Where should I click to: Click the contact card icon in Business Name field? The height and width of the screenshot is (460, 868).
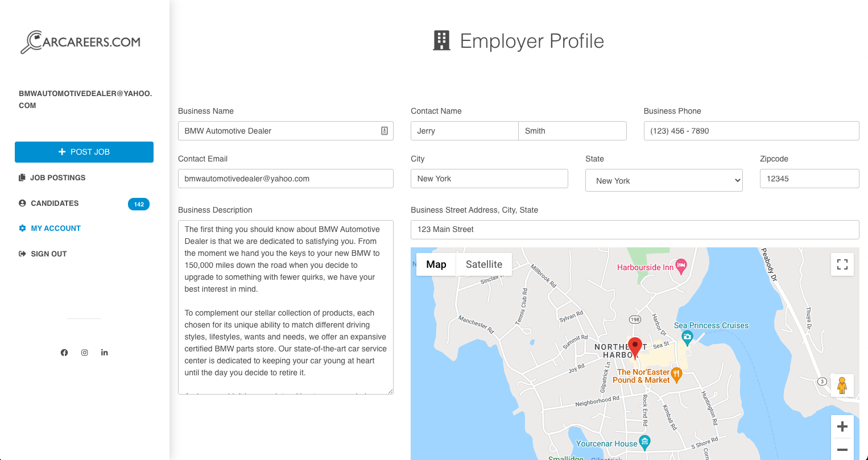click(x=385, y=131)
